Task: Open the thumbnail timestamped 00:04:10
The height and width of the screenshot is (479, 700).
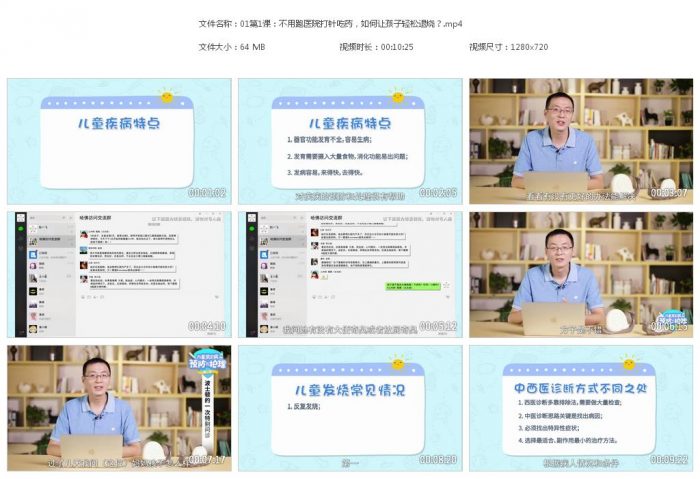Action: point(119,275)
